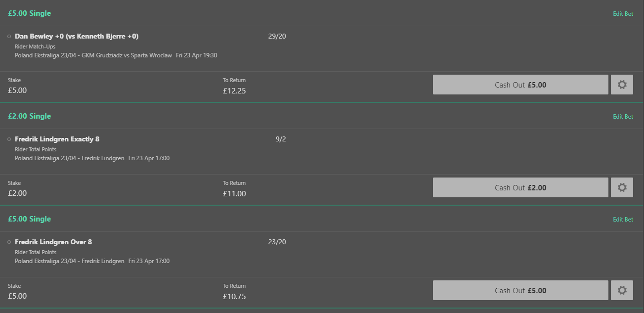The height and width of the screenshot is (313, 644).
Task: Select the Fredrik Lindgren Exactly 8 selection title
Action: (x=57, y=139)
